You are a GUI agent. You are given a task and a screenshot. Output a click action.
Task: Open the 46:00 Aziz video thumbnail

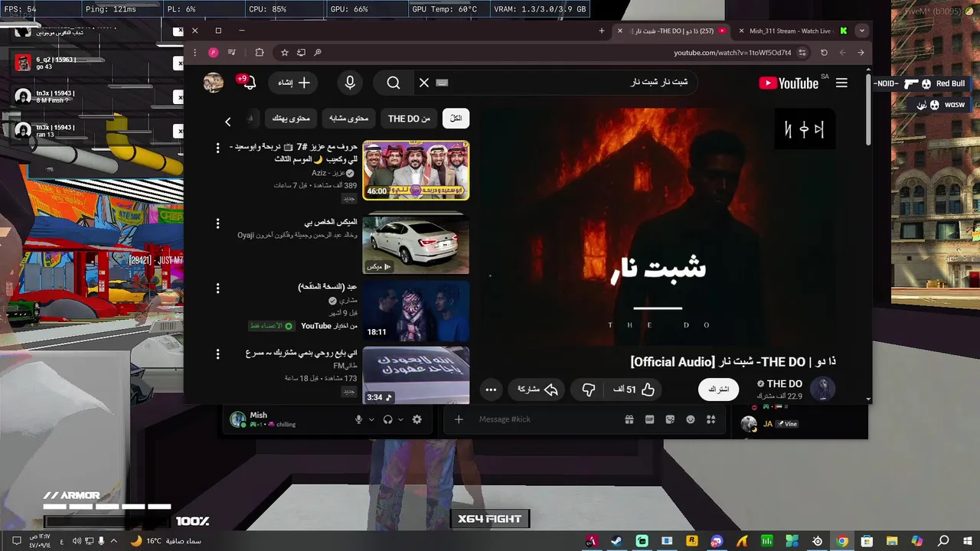tap(416, 170)
